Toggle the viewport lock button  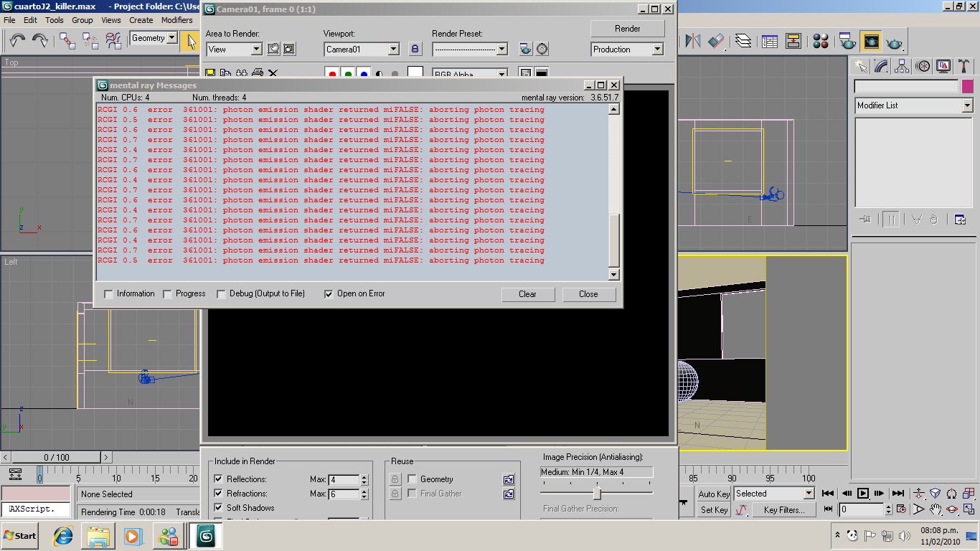pyautogui.click(x=415, y=49)
